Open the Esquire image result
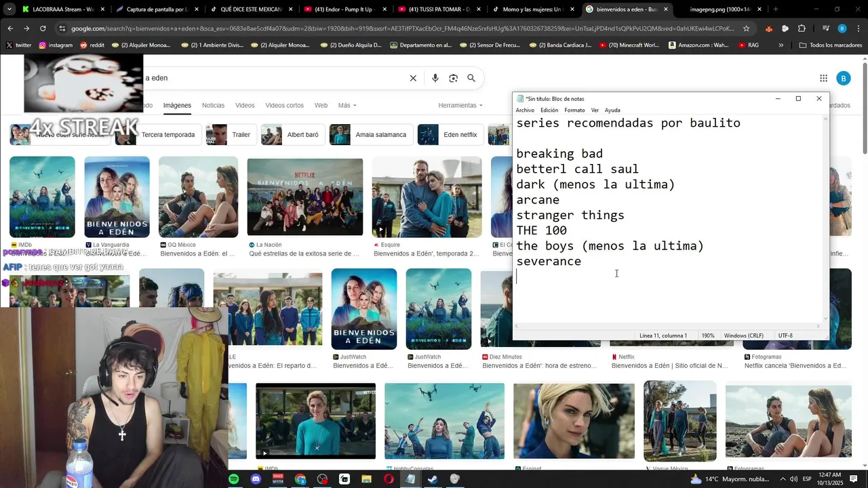 pyautogui.click(x=427, y=197)
